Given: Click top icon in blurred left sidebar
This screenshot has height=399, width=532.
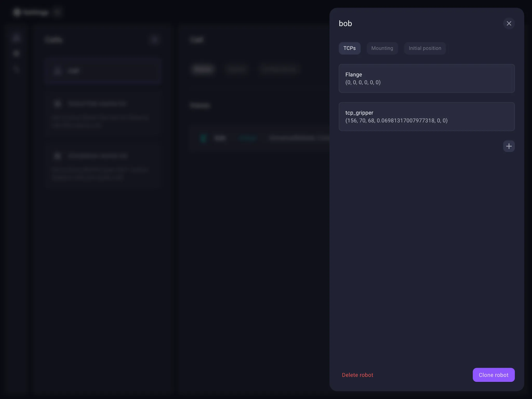Looking at the screenshot, I should pyautogui.click(x=16, y=38).
